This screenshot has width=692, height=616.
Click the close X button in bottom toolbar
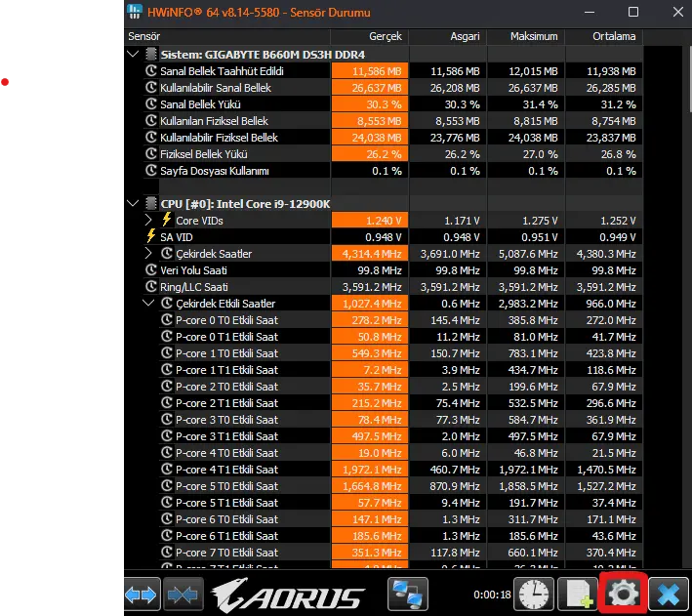tap(669, 594)
